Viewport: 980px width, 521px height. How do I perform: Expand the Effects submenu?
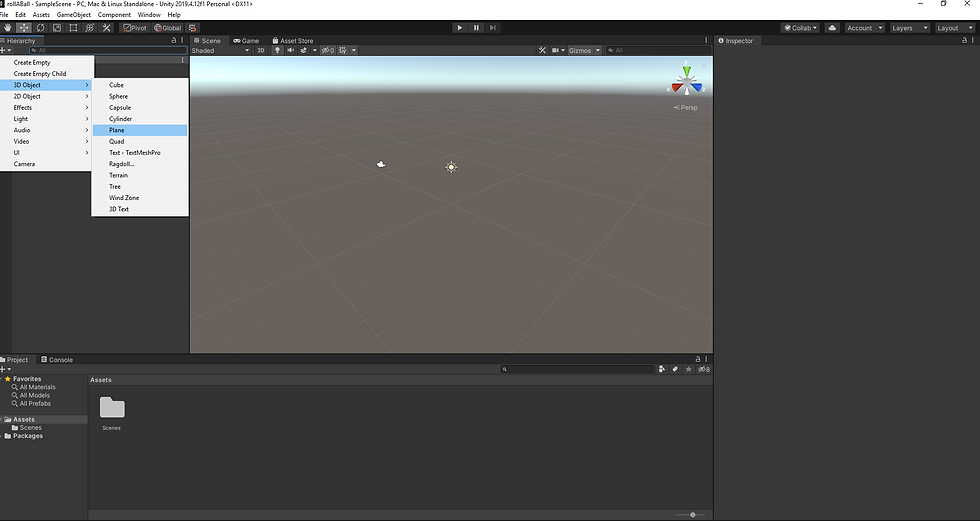(47, 107)
